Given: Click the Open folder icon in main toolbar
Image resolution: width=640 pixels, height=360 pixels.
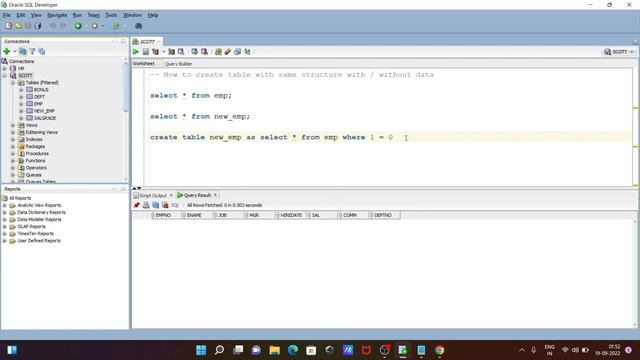Looking at the screenshot, I should [x=18, y=26].
